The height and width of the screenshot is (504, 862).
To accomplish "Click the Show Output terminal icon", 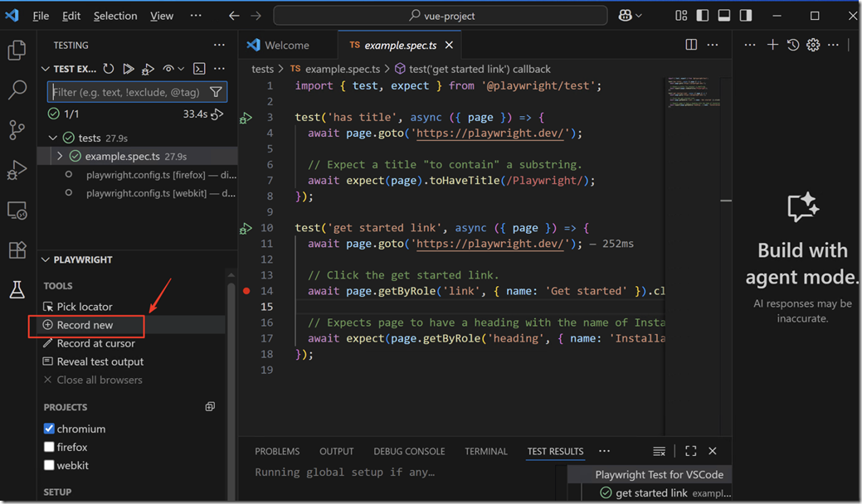I will [199, 69].
